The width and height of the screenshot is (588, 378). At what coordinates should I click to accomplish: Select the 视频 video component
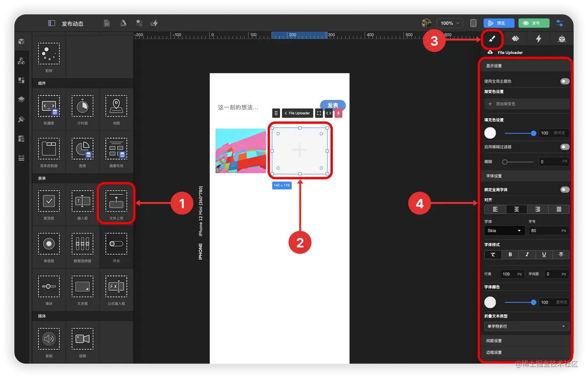click(82, 342)
